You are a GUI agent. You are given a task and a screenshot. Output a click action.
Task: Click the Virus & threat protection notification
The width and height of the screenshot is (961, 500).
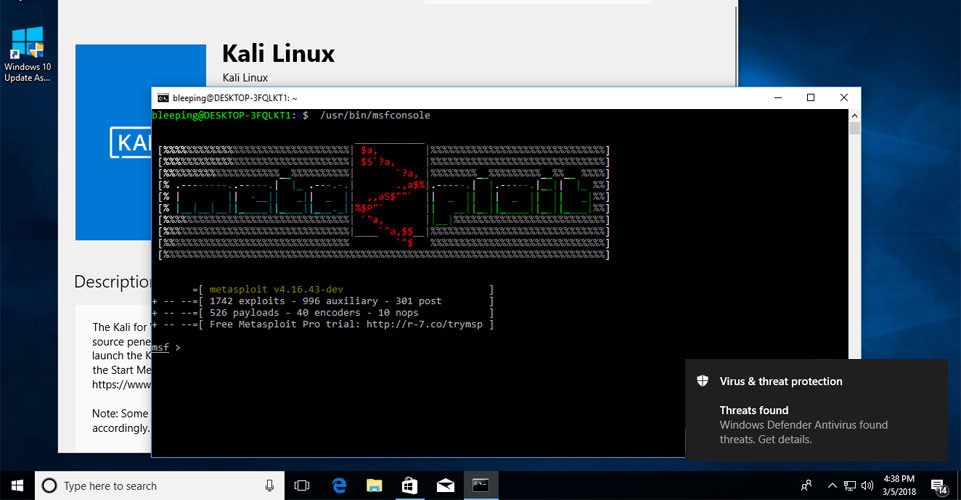point(816,410)
